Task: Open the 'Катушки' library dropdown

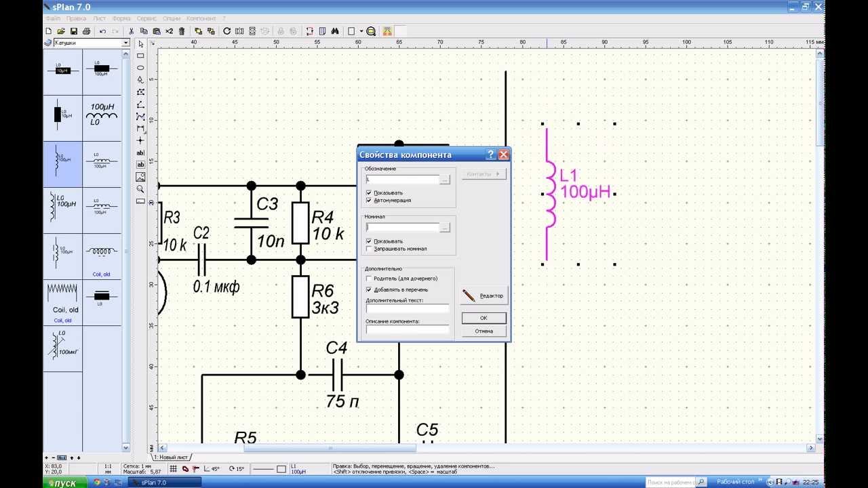Action: click(x=125, y=43)
